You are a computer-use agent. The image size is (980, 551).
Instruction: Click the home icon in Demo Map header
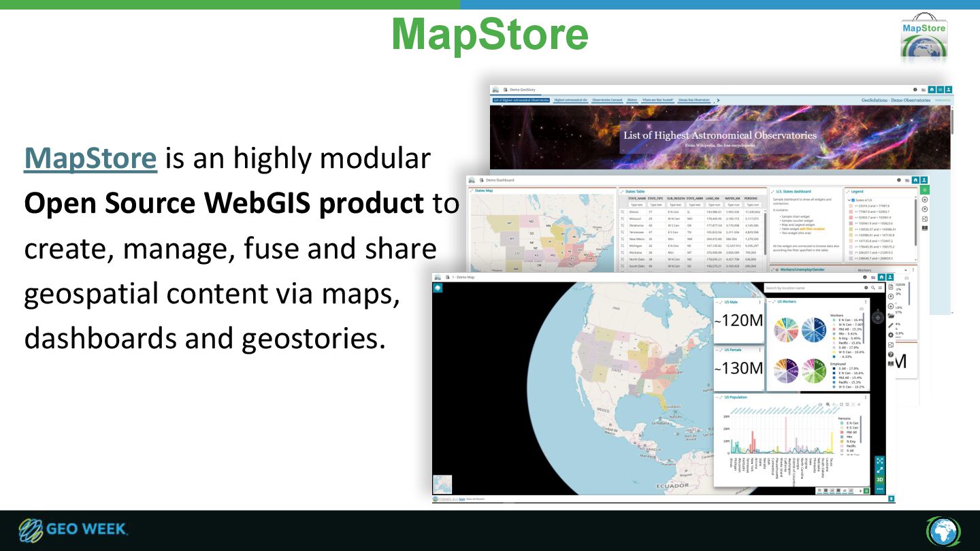pos(882,278)
